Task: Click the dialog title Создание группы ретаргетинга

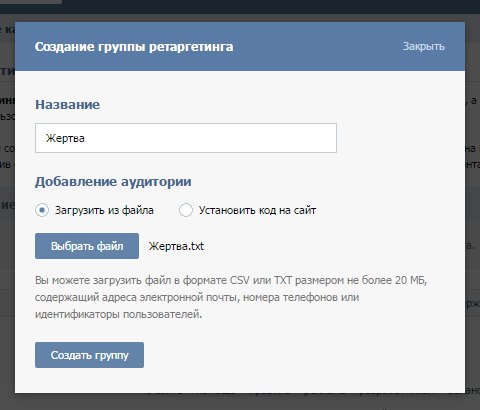Action: 134,47
